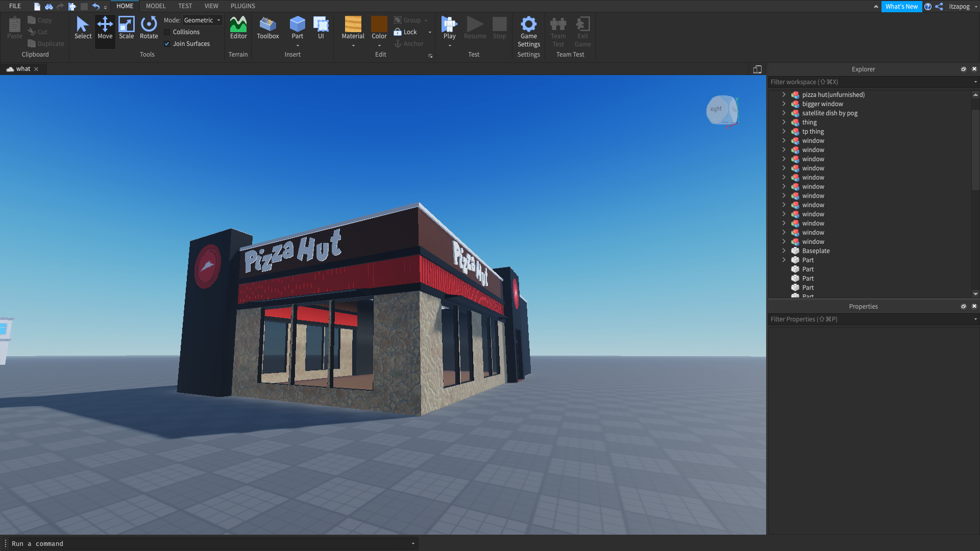Expand the Baseplate tree item

(x=784, y=251)
